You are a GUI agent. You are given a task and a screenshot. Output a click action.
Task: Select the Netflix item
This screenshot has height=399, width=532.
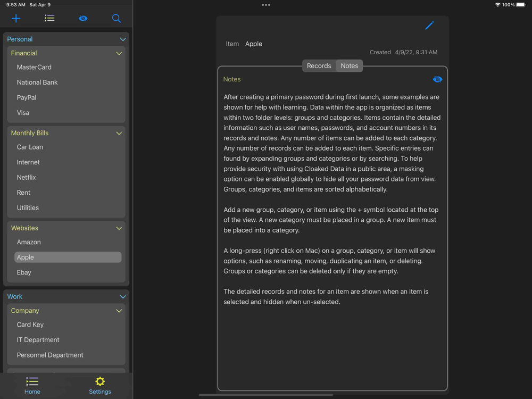[x=68, y=178]
